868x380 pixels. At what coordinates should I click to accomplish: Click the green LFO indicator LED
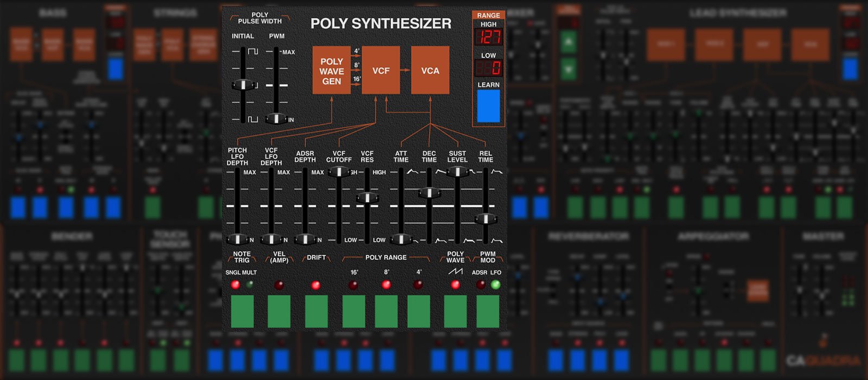[495, 284]
